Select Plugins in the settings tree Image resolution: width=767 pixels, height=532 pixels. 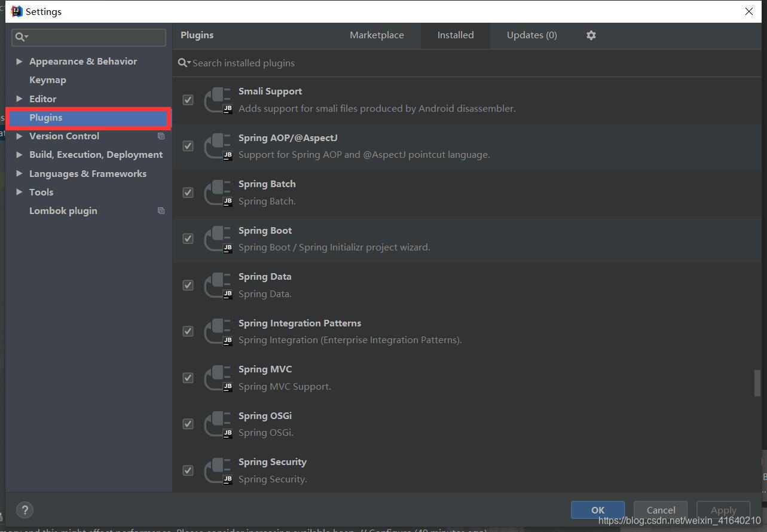pos(88,118)
